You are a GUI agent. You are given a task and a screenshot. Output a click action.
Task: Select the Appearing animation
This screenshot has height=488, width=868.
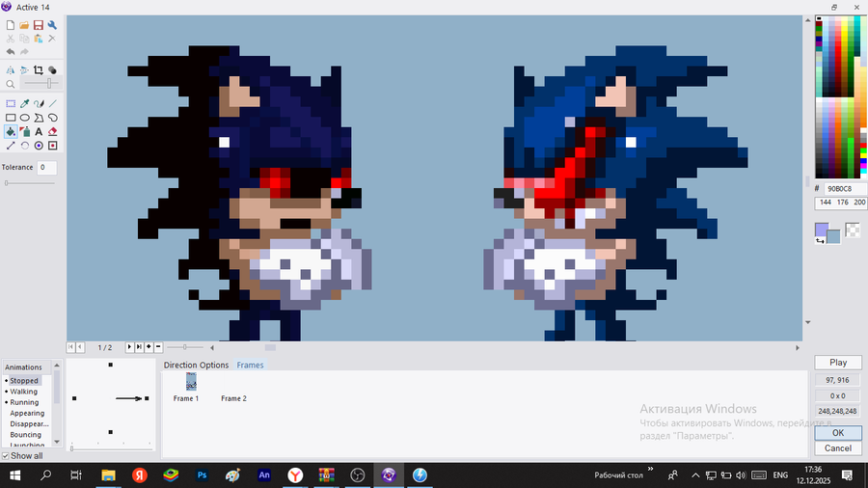(27, 414)
